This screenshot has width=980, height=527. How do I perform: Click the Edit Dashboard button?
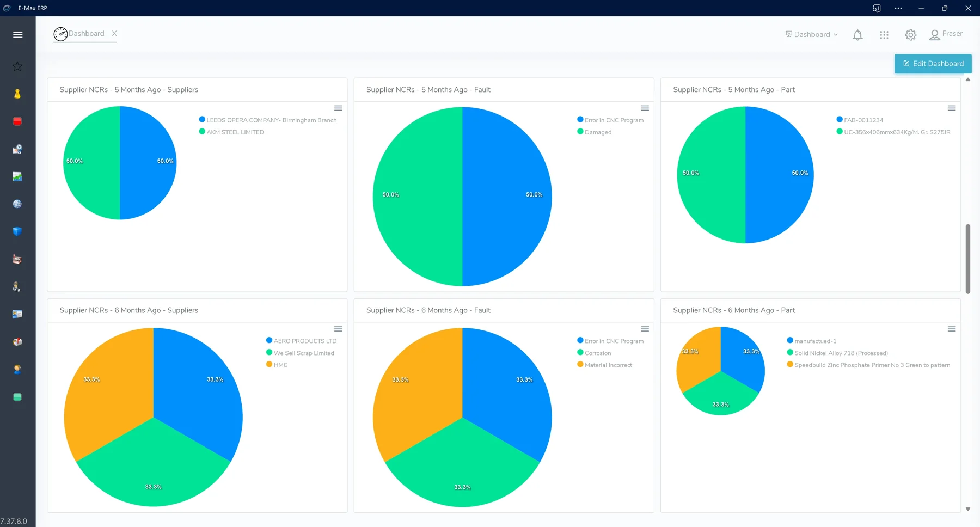pos(933,64)
